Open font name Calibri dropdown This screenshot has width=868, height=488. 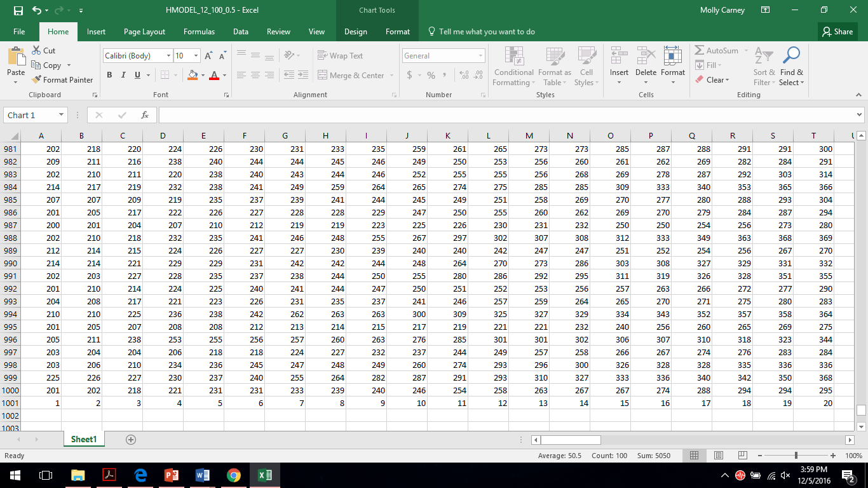pyautogui.click(x=168, y=56)
